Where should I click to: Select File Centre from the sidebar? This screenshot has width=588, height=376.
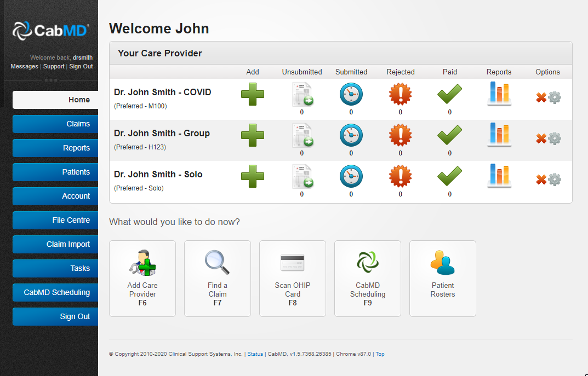click(x=56, y=220)
